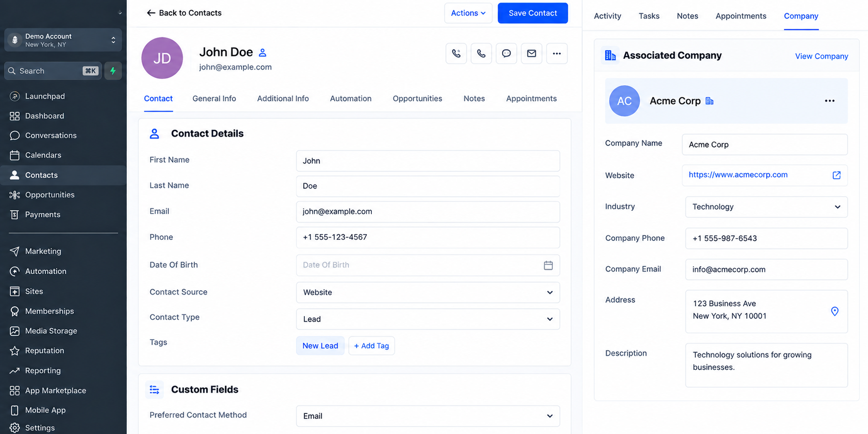This screenshot has width=868, height=434.
Task: Click the phone call icon with signal waves
Action: pyautogui.click(x=456, y=53)
